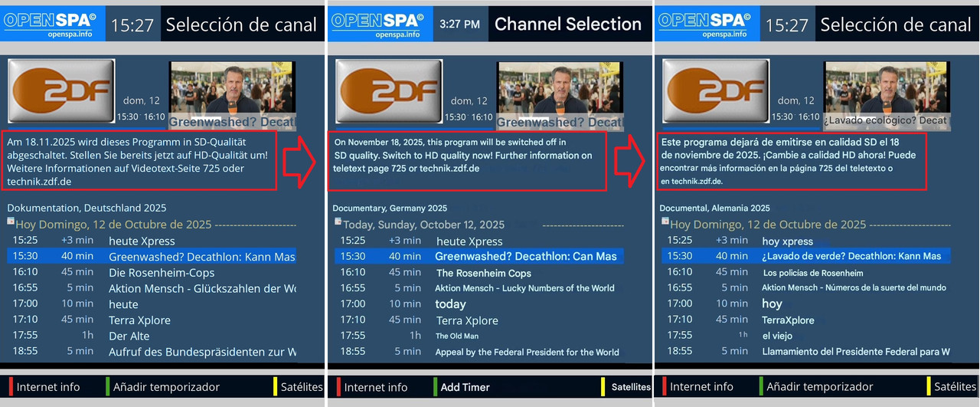Select the 'heute Xpress' row at 15:25
Viewport: 980px width, 407px height.
point(152,241)
